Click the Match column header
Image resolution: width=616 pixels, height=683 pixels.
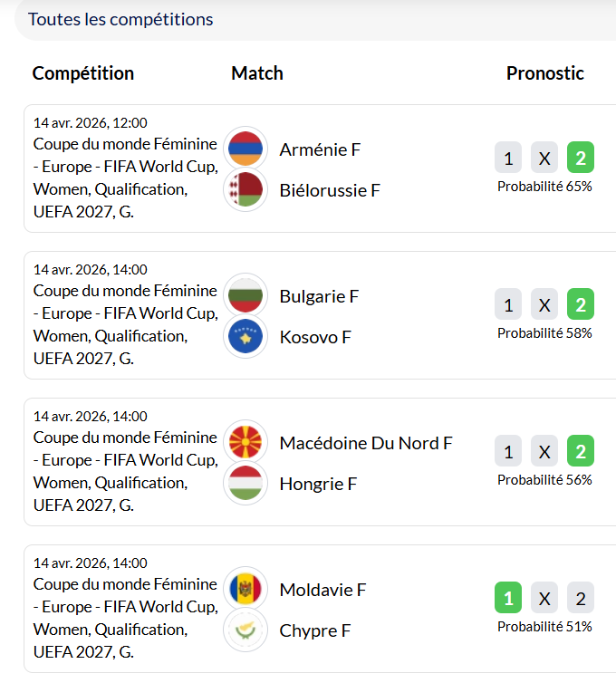[x=256, y=73]
